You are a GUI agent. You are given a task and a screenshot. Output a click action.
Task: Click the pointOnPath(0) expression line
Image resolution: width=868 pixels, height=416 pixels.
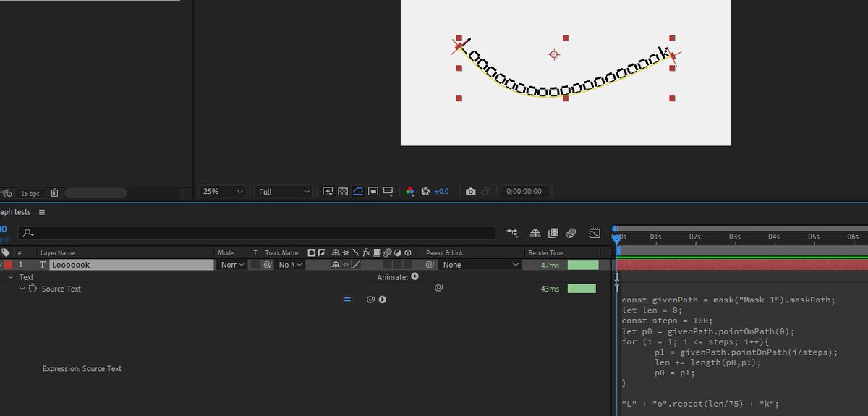point(708,332)
